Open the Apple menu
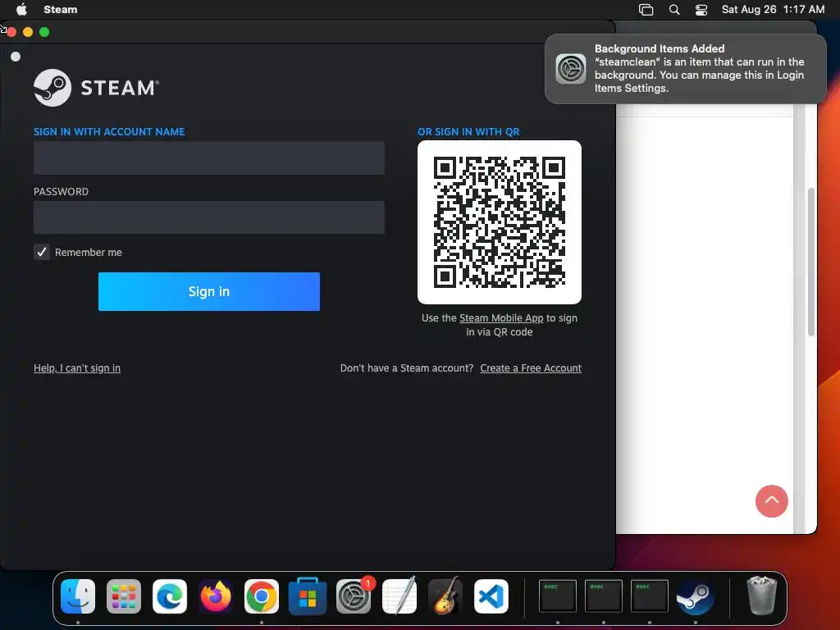 (x=21, y=9)
